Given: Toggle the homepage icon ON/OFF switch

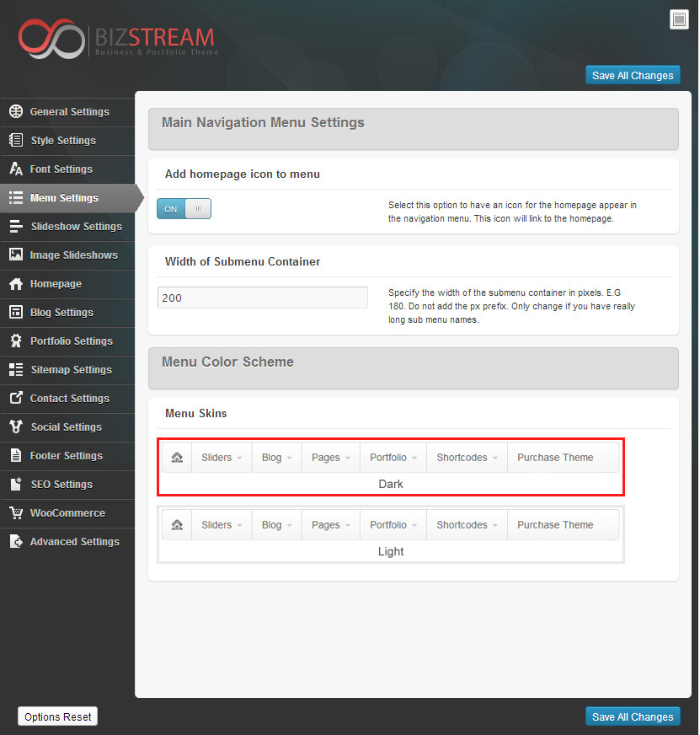Looking at the screenshot, I should 184,209.
